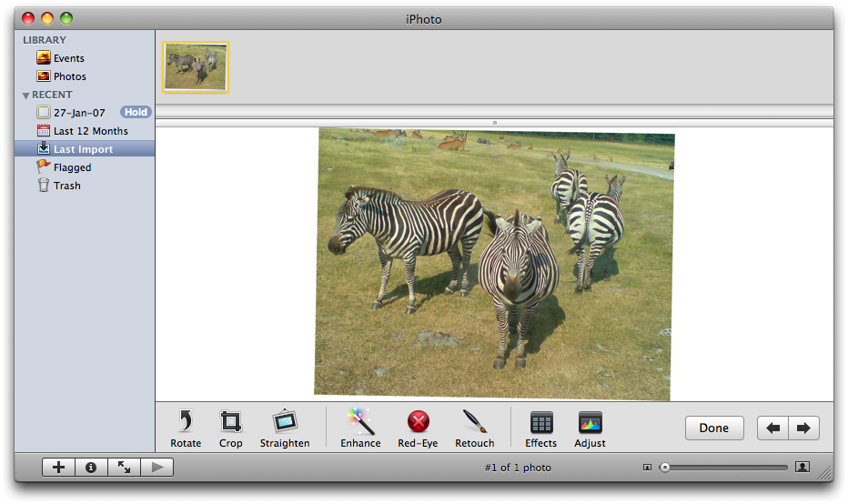
Task: Select the zebra thumbnail in filmstrip
Action: coord(196,66)
